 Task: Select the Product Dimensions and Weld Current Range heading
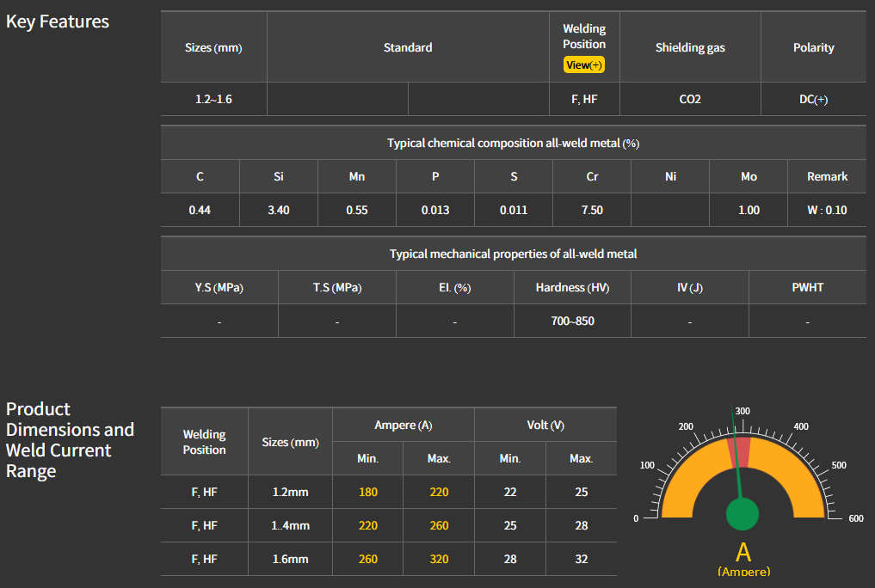click(70, 440)
